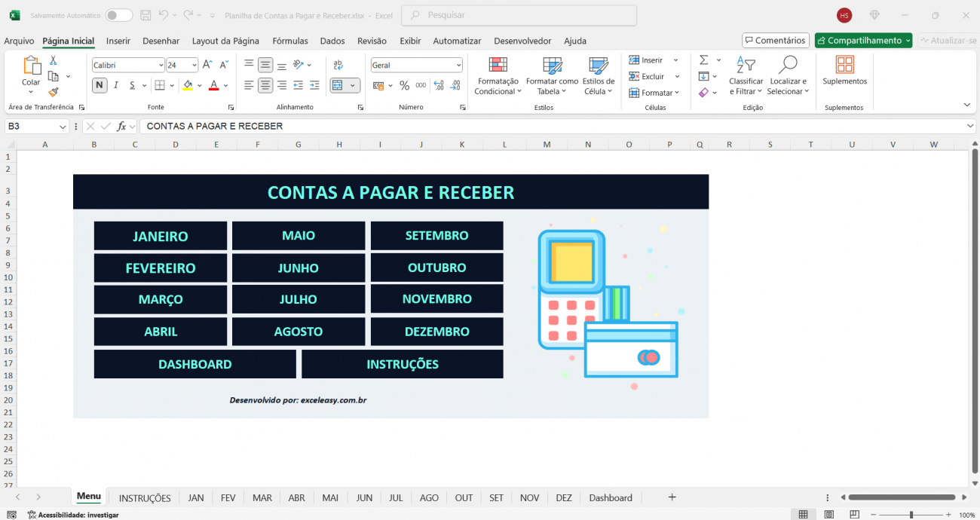Apply red font color A
980x520 pixels.
pyautogui.click(x=214, y=85)
